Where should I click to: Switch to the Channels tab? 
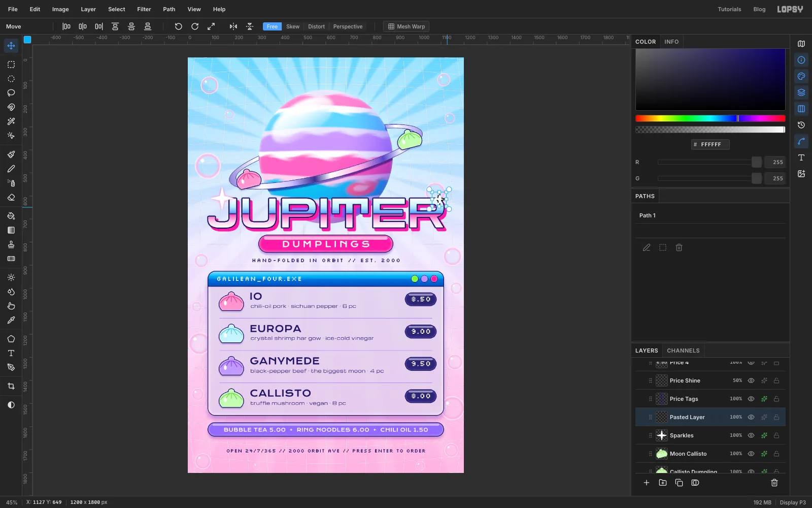[683, 351]
